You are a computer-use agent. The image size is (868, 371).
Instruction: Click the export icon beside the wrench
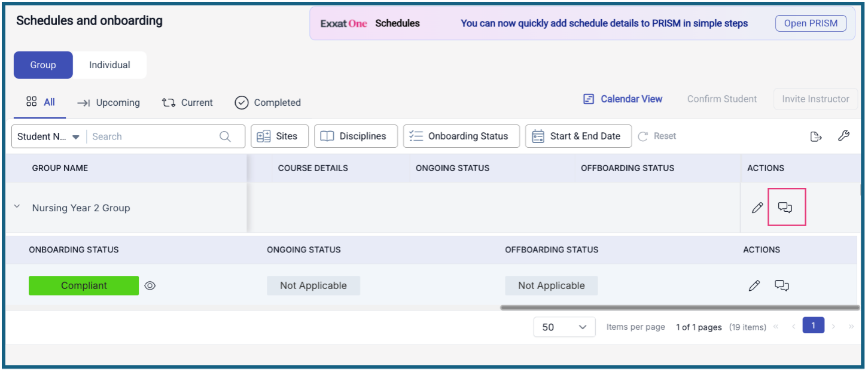(816, 136)
